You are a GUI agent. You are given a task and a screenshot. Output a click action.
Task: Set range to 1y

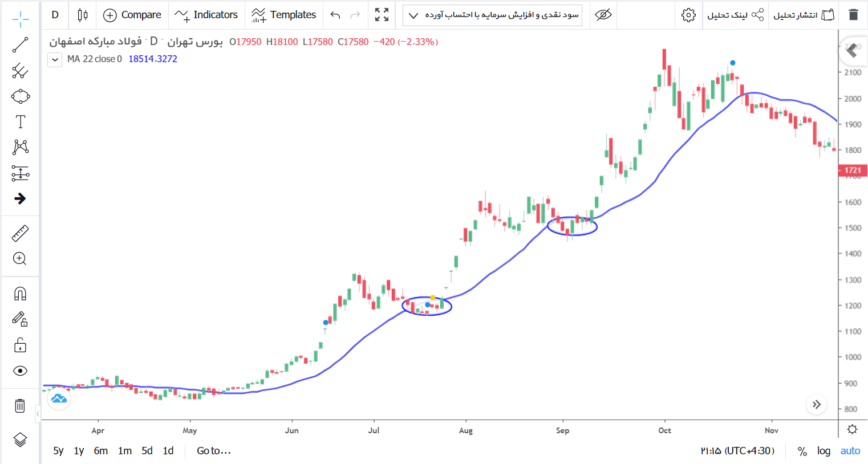[x=79, y=451]
